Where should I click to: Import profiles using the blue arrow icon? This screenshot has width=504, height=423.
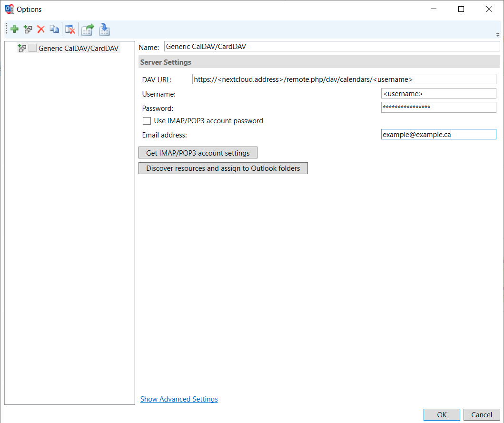coord(104,30)
